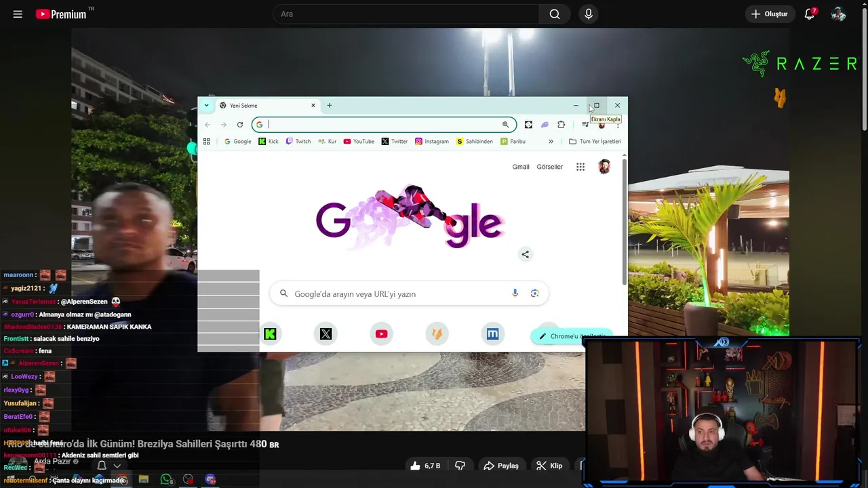The width and height of the screenshot is (868, 488).
Task: Click the YouTube page vertical scrollbar
Action: pyautogui.click(x=864, y=68)
